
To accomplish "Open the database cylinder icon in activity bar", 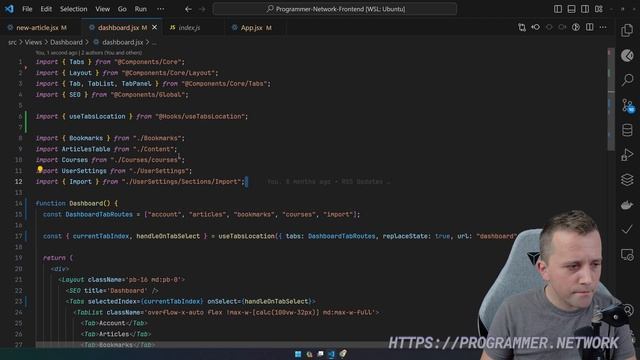I will coord(627,130).
